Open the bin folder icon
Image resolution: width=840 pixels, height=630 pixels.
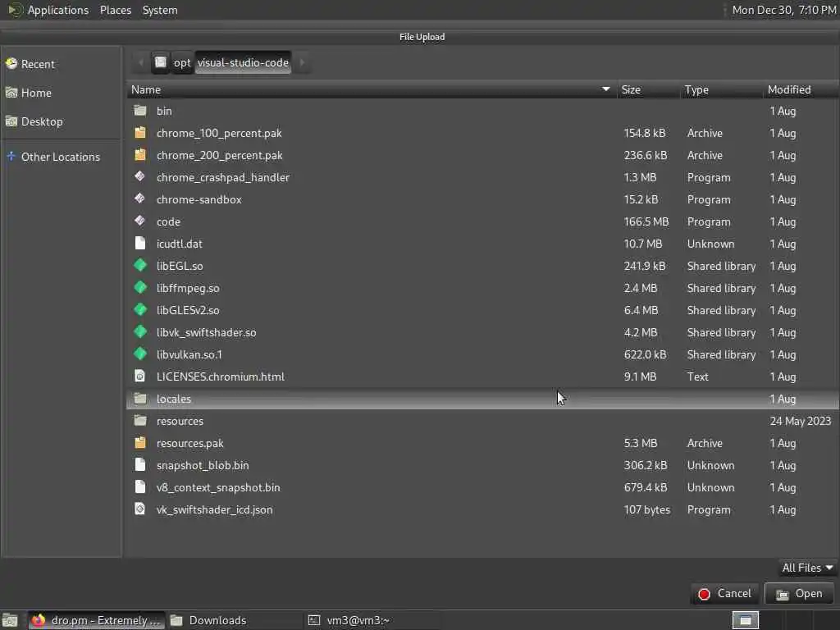click(140, 111)
